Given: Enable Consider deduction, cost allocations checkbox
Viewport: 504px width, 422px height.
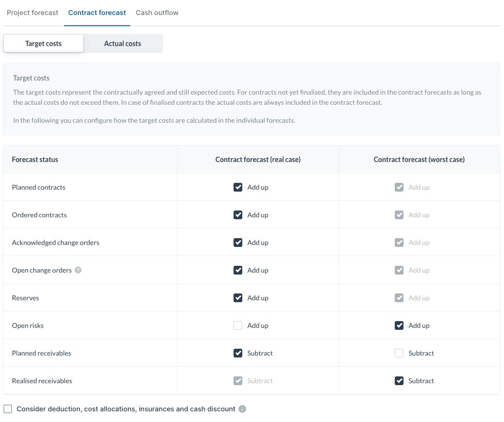Looking at the screenshot, I should 8,409.
